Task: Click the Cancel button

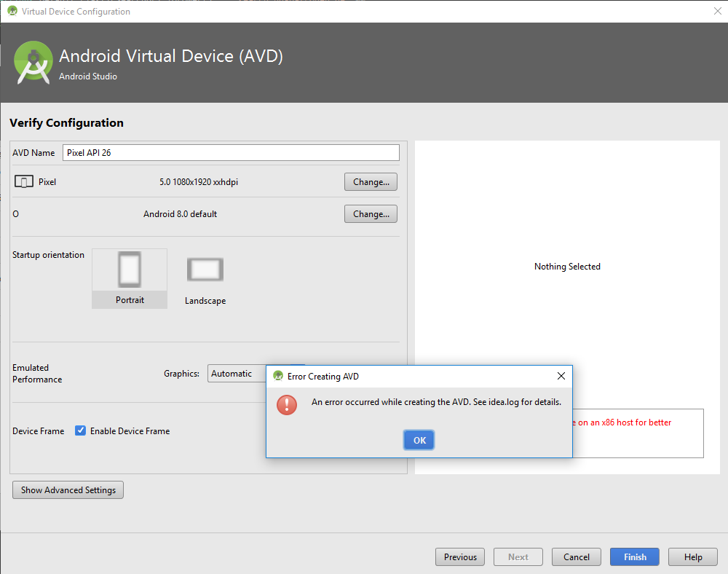Action: (x=576, y=557)
